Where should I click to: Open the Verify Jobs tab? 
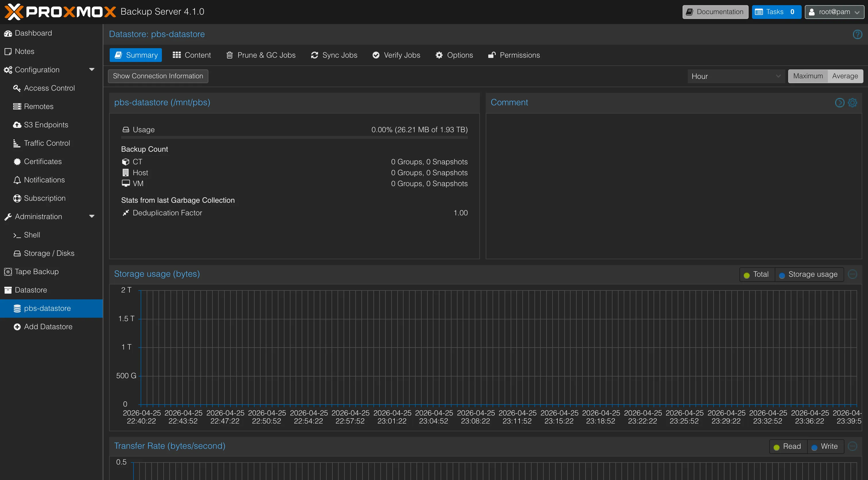[x=396, y=55]
